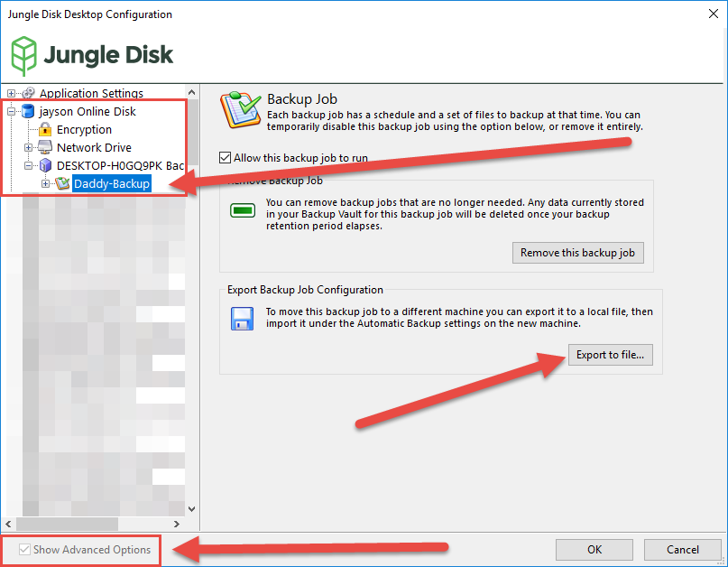Image resolution: width=728 pixels, height=567 pixels.
Task: Toggle Show Advanced Options checkbox
Action: [x=24, y=549]
